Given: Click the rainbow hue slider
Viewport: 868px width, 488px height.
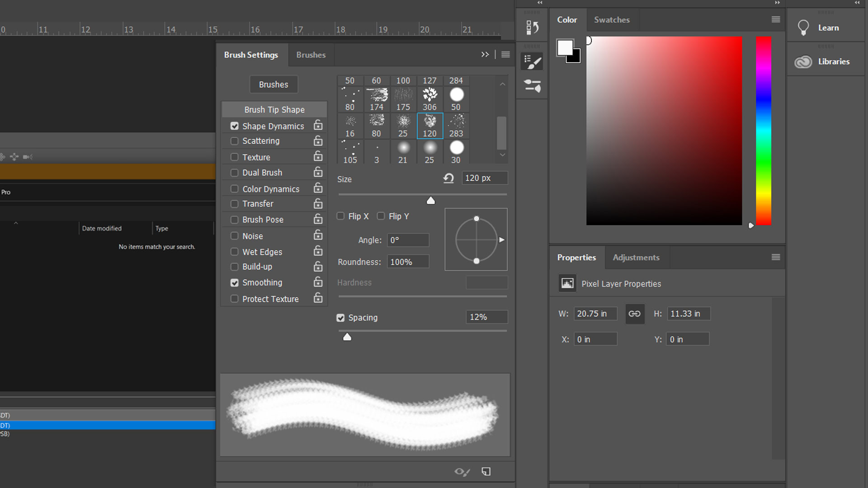Looking at the screenshot, I should tap(763, 131).
